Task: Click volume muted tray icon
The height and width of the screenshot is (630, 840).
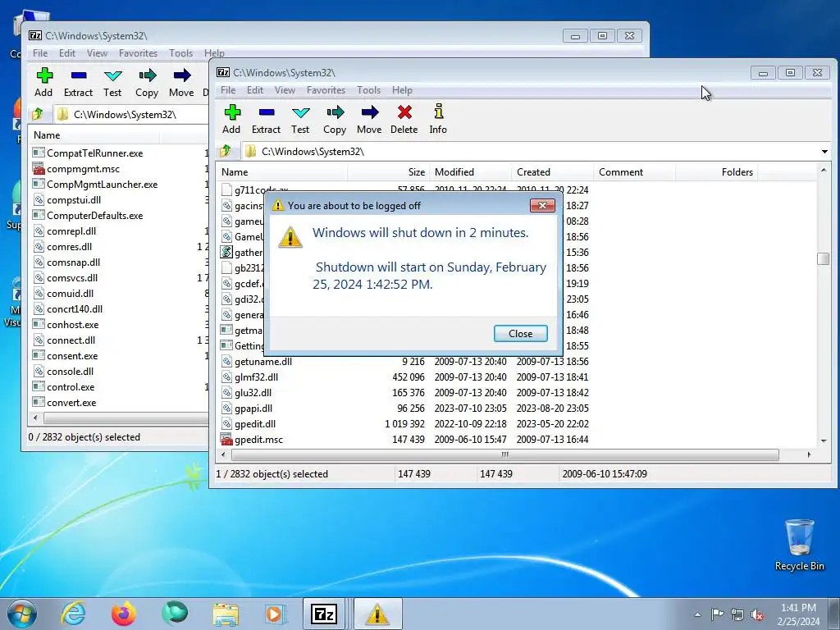Action: pyautogui.click(x=757, y=614)
